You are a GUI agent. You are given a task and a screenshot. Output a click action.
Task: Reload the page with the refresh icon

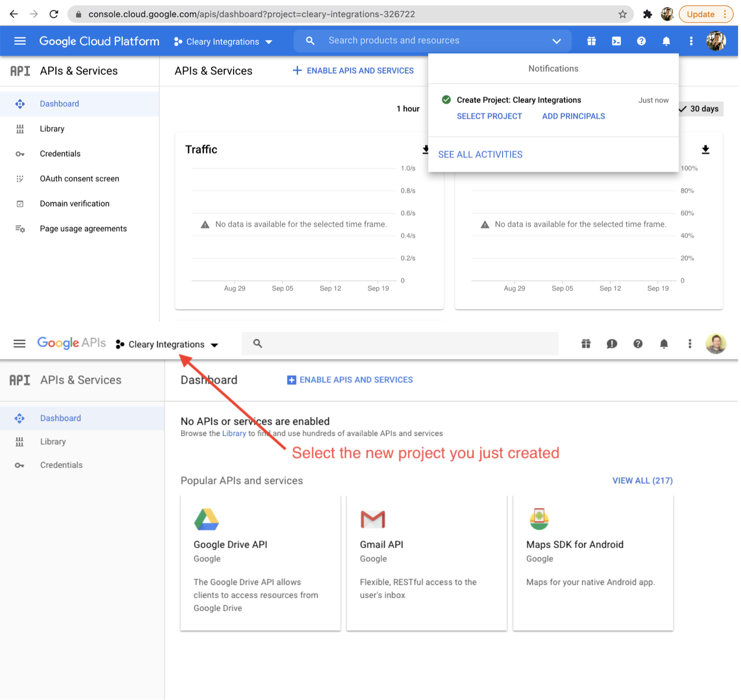click(x=54, y=14)
